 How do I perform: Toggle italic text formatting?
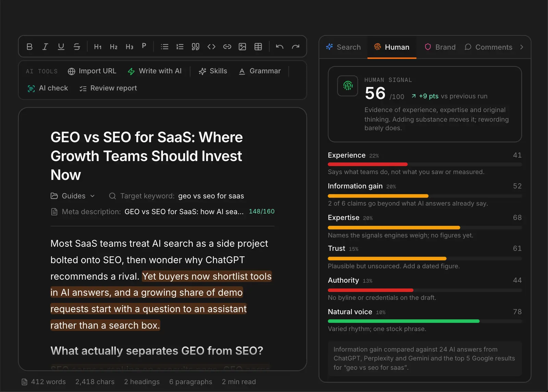point(45,47)
